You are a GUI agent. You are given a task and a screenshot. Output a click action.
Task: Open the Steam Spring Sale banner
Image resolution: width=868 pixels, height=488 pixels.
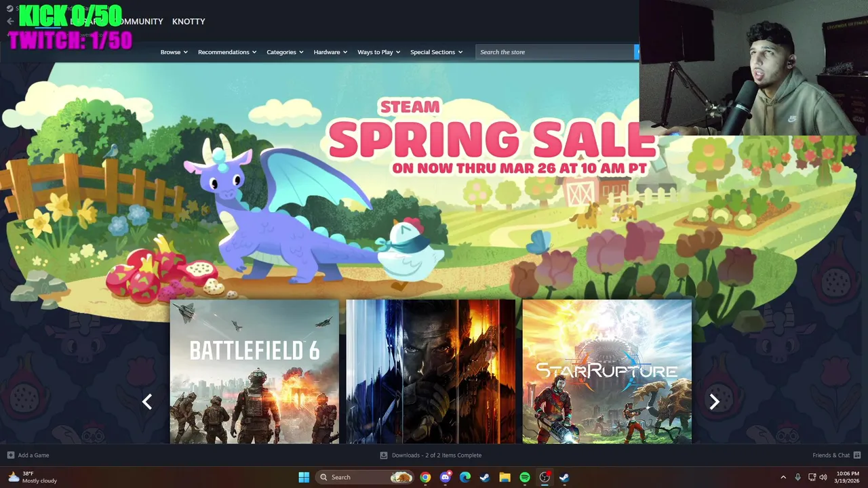click(x=434, y=183)
